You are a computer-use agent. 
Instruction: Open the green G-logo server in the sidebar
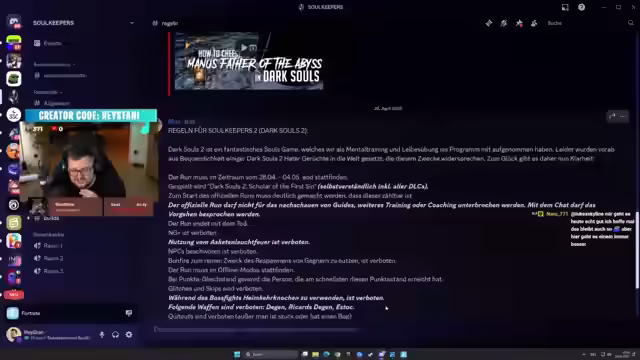tap(14, 223)
